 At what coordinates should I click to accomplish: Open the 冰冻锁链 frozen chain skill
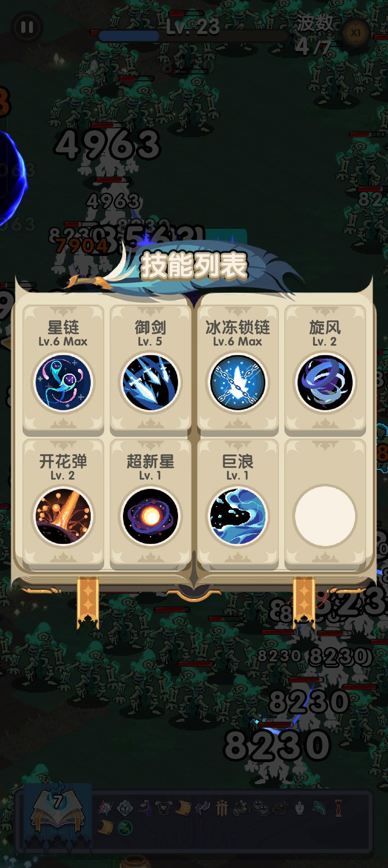coord(237,382)
